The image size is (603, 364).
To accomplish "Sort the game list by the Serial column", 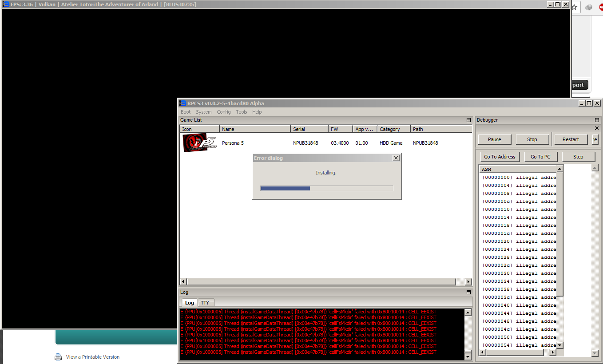I will point(309,129).
